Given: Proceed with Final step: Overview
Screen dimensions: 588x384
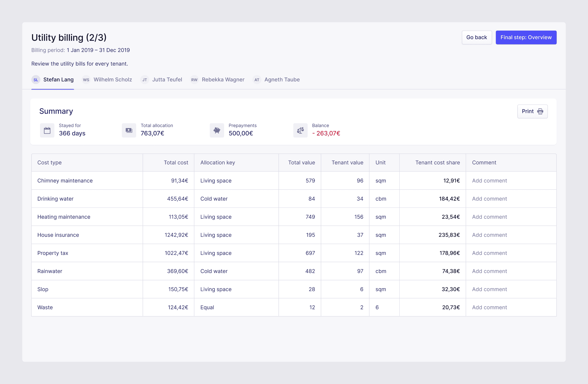Looking at the screenshot, I should tap(526, 37).
